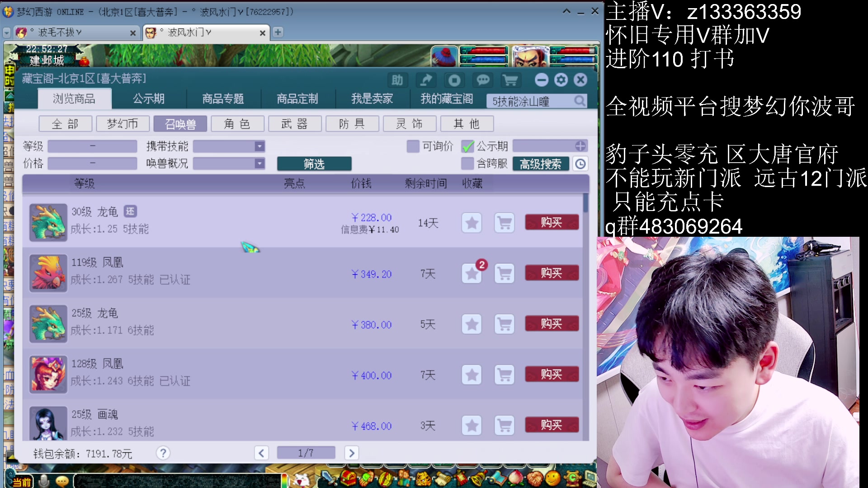Click the smiley face icon in bottom toolbar
Screen dimensions: 868x488
coord(552,478)
